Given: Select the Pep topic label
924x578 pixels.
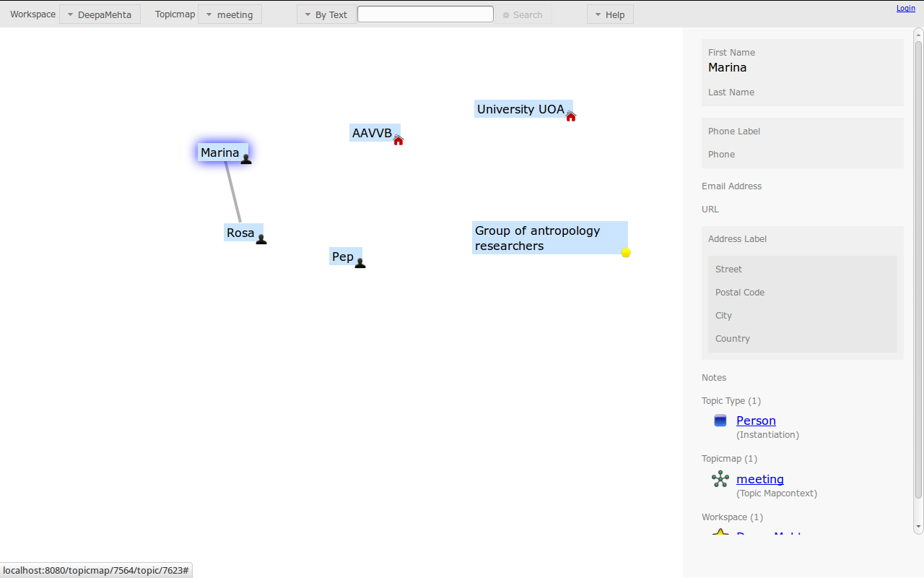Looking at the screenshot, I should coord(343,256).
